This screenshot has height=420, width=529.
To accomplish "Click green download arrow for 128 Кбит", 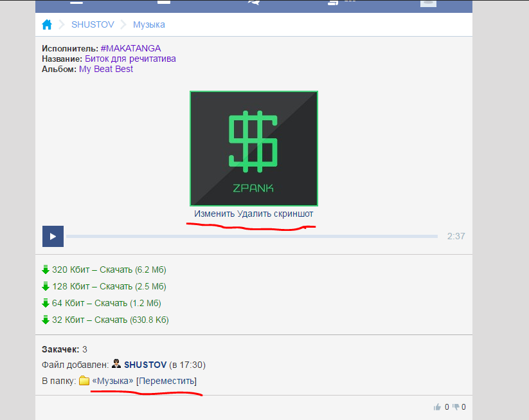I will (46, 286).
